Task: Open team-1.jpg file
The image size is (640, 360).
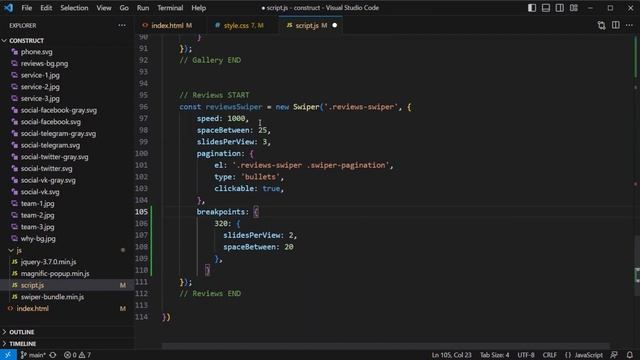Action: click(x=38, y=203)
